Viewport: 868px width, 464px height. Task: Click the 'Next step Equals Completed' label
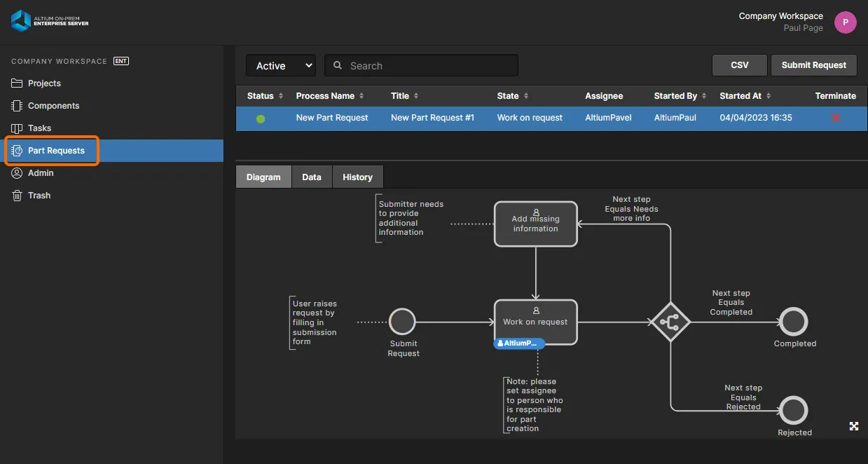[x=731, y=303]
